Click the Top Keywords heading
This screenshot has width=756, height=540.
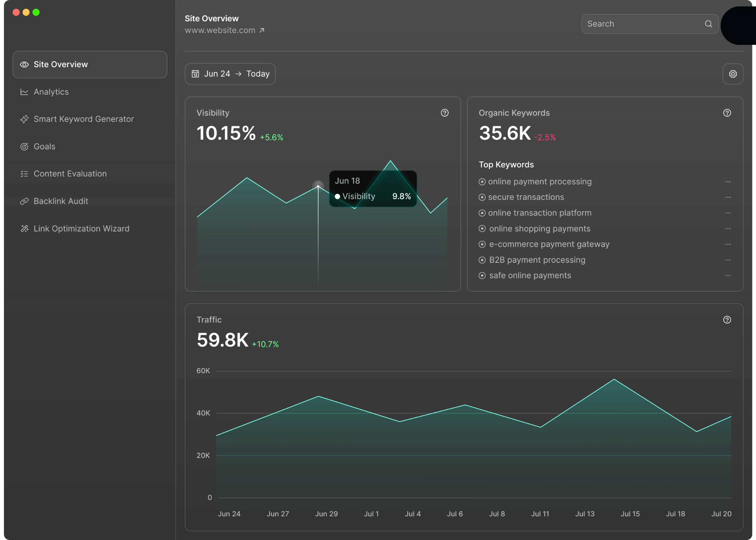point(506,165)
